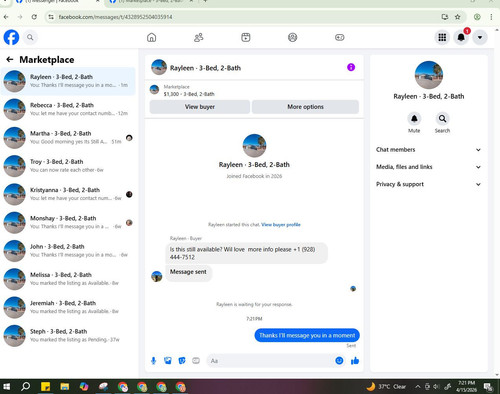Open the Friends icon in top navigation
Screen dimensions: 500x394
[x=199, y=37]
